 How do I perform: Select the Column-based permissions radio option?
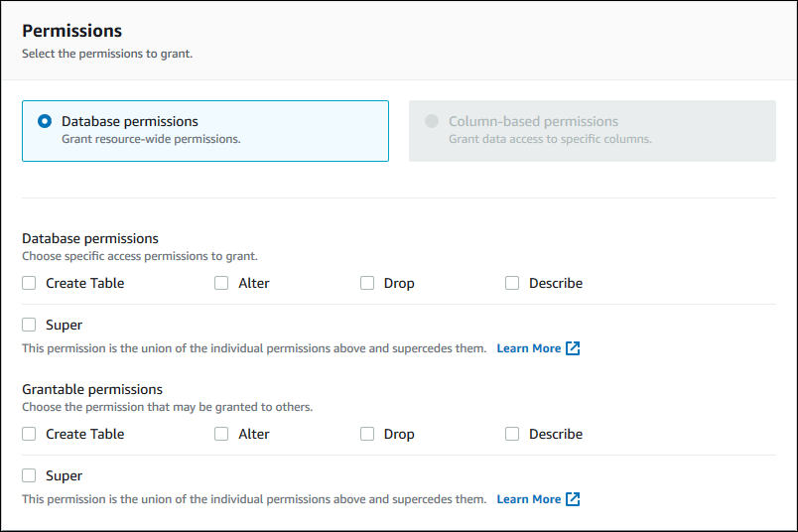[432, 121]
